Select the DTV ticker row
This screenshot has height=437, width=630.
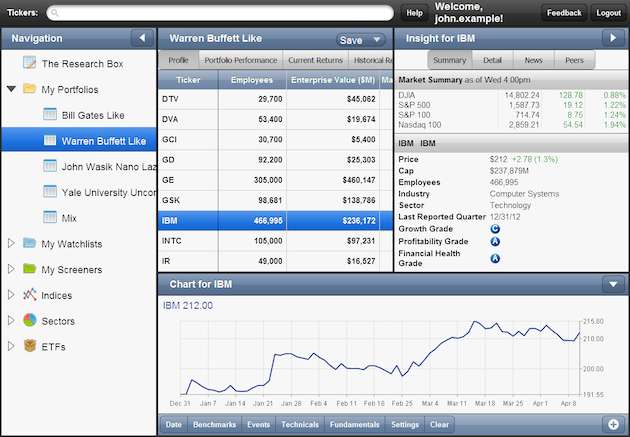276,99
